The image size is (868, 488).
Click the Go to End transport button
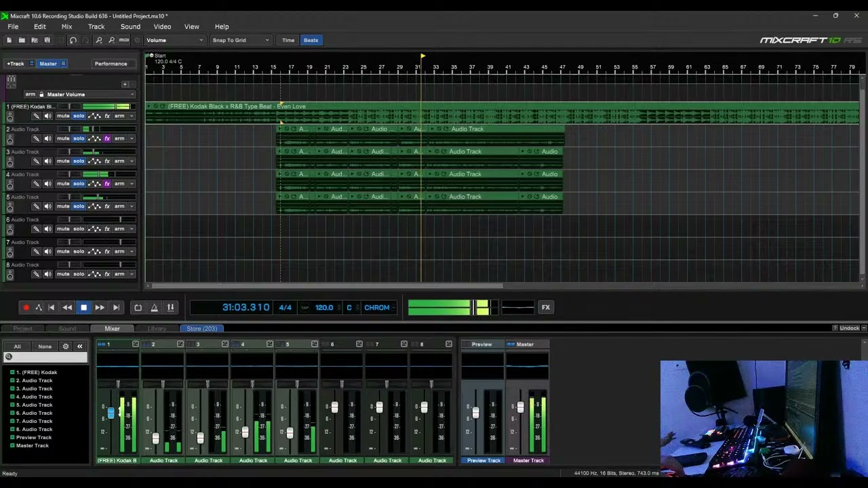click(x=116, y=308)
